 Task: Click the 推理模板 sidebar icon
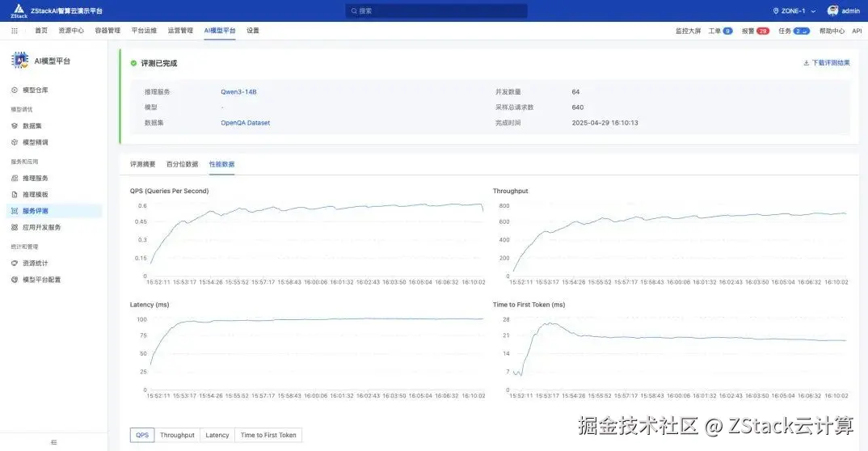(15, 195)
